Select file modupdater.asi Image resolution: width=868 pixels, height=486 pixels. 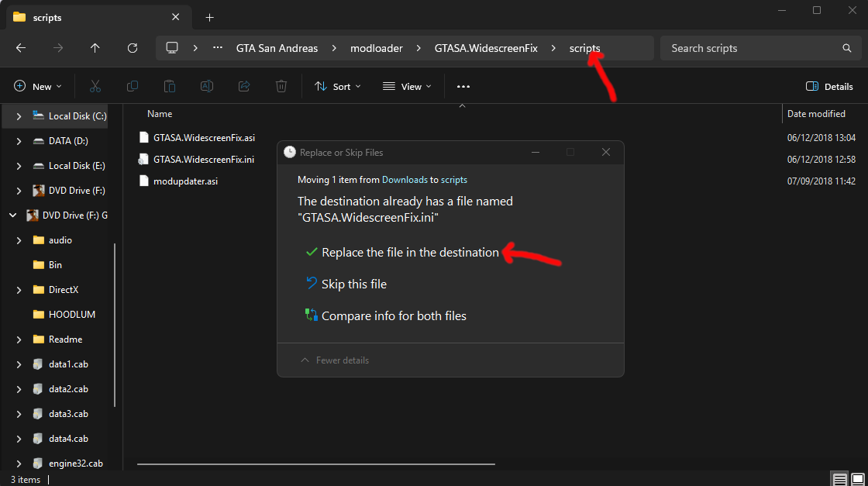[178, 181]
